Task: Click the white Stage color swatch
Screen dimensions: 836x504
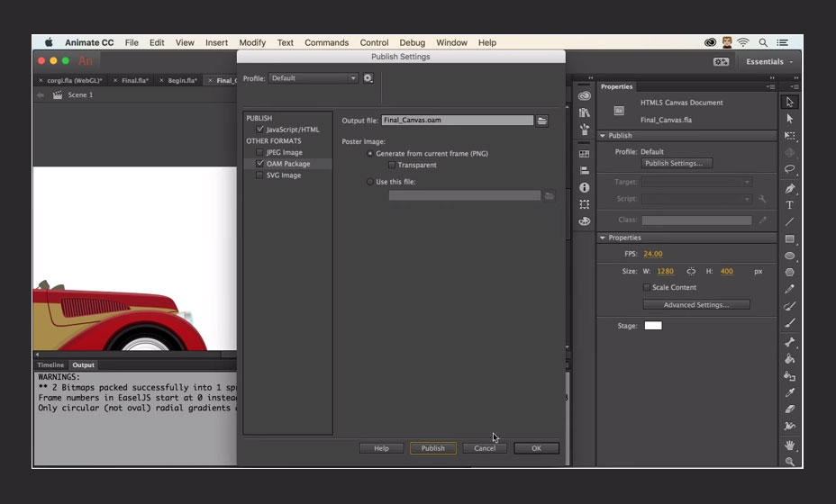Action: [653, 326]
